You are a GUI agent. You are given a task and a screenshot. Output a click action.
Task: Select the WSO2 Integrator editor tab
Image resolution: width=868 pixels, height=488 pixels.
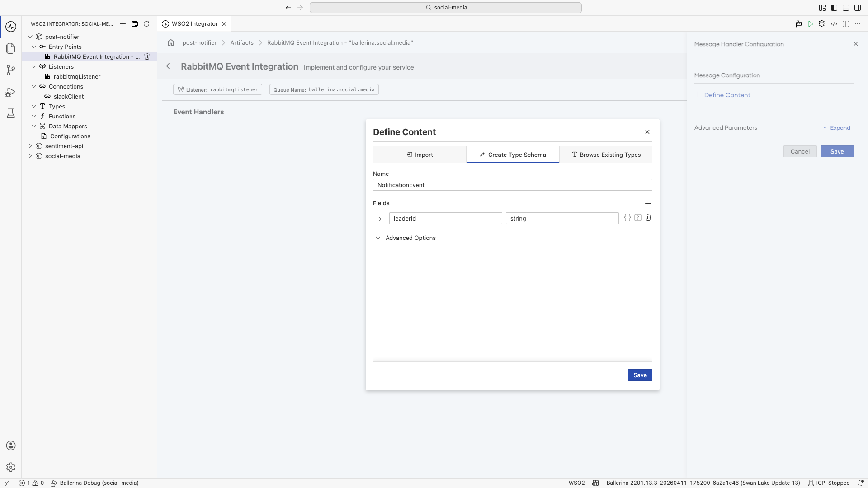click(x=194, y=24)
